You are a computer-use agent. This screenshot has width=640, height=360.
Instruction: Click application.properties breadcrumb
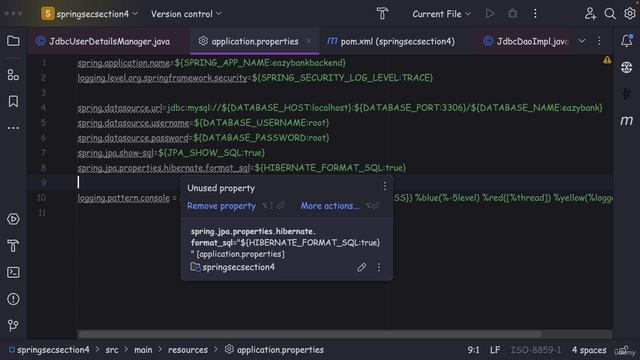click(274, 350)
